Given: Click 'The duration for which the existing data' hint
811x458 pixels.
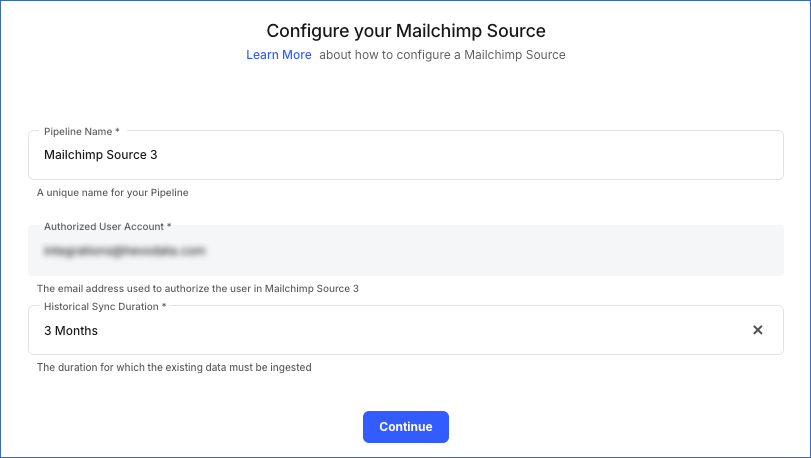Looking at the screenshot, I should (174, 368).
